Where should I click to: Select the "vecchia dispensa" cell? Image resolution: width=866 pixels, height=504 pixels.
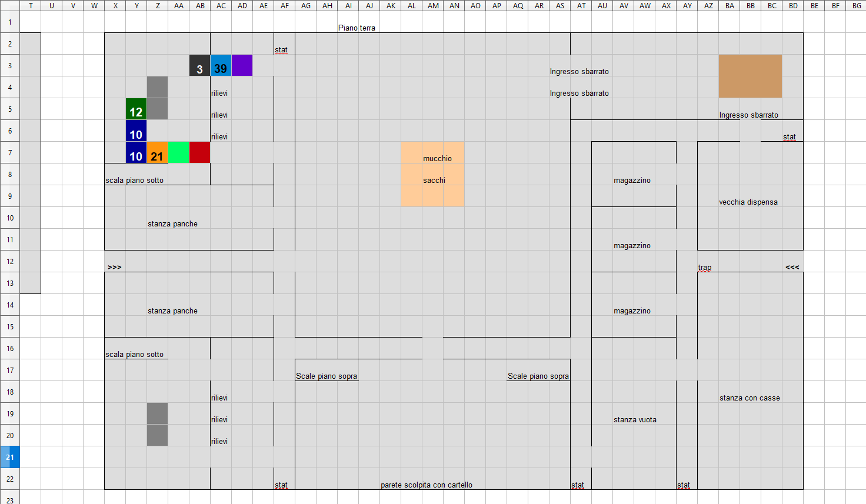(x=748, y=202)
